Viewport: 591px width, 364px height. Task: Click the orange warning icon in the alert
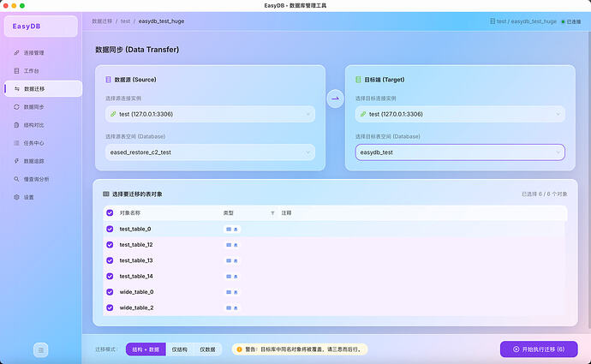(x=239, y=349)
